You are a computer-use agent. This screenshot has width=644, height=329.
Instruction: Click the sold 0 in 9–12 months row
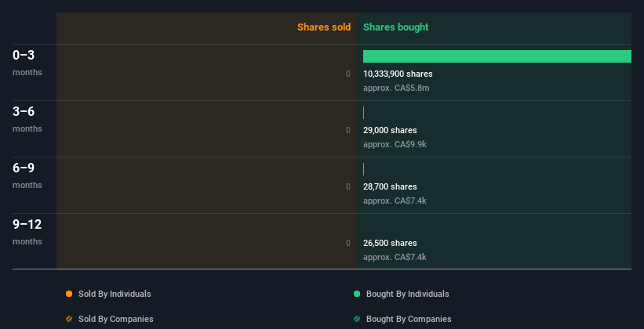click(x=348, y=243)
